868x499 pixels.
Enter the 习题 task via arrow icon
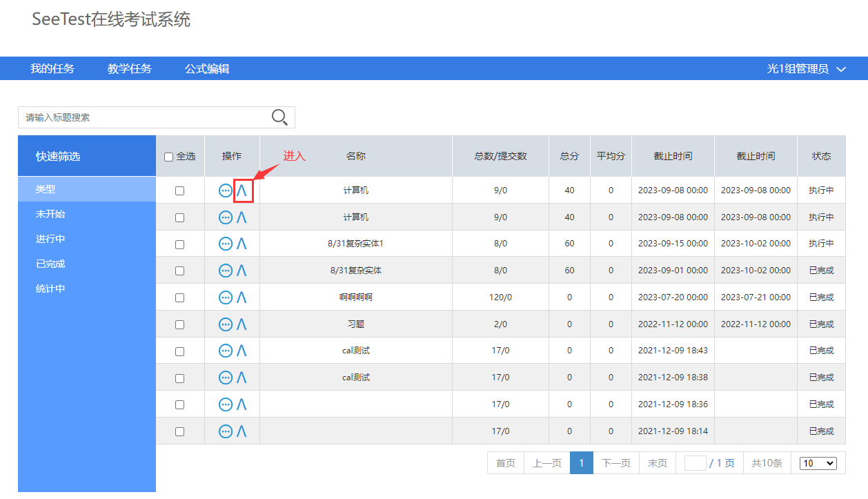click(x=241, y=324)
